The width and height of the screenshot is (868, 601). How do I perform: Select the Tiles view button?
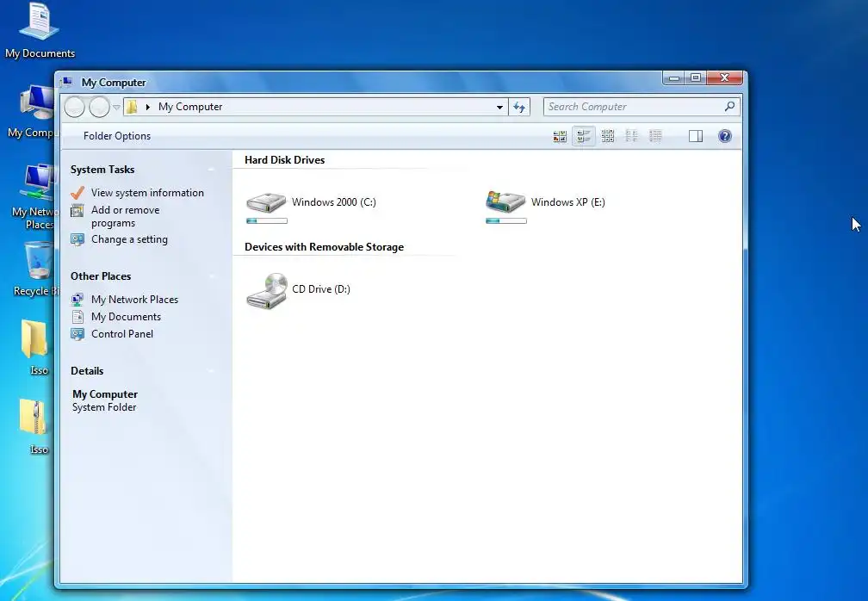(x=584, y=136)
